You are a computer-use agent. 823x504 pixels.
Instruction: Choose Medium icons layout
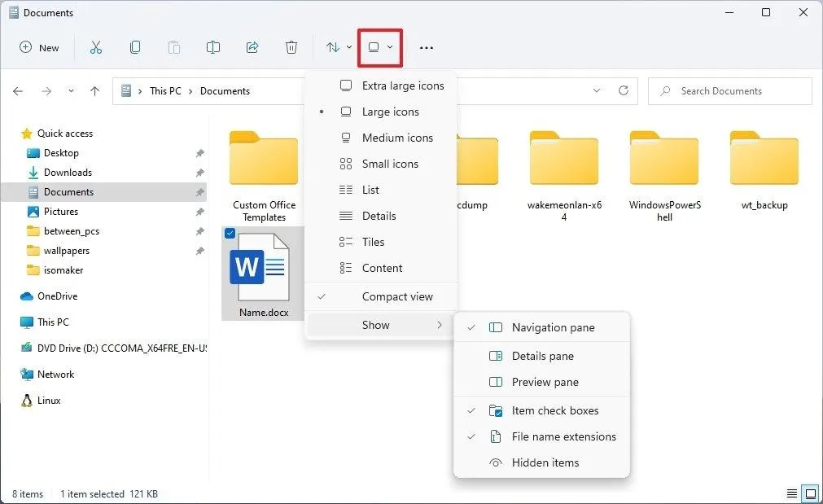click(381, 138)
